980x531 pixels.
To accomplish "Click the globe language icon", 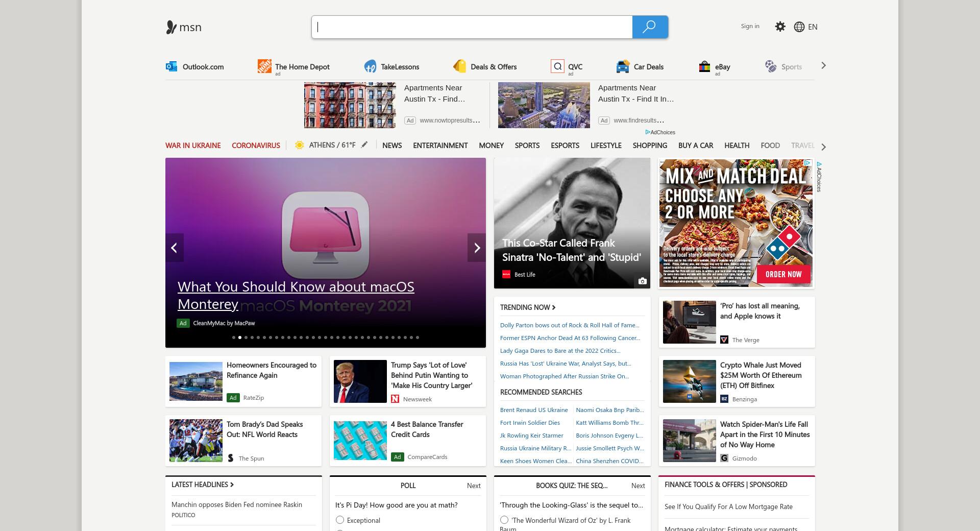I will (x=799, y=27).
